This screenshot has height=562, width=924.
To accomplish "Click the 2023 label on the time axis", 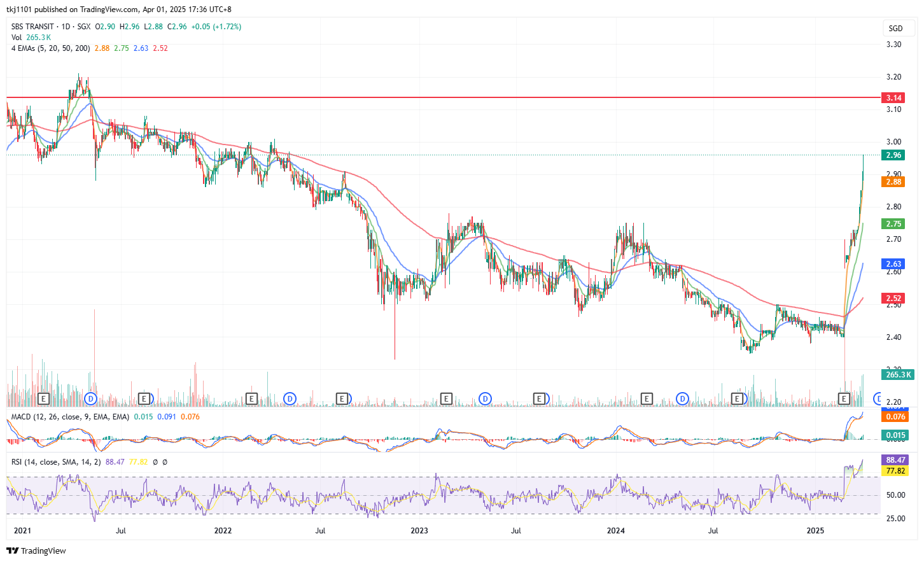I will pos(419,531).
